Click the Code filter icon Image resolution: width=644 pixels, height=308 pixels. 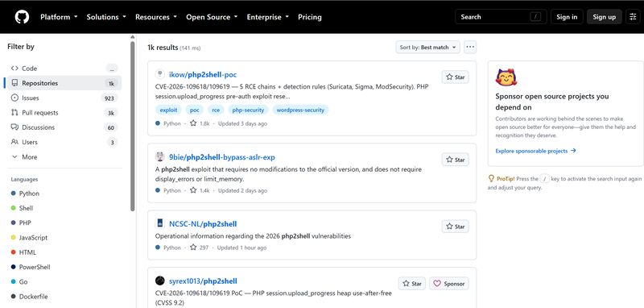click(x=14, y=69)
